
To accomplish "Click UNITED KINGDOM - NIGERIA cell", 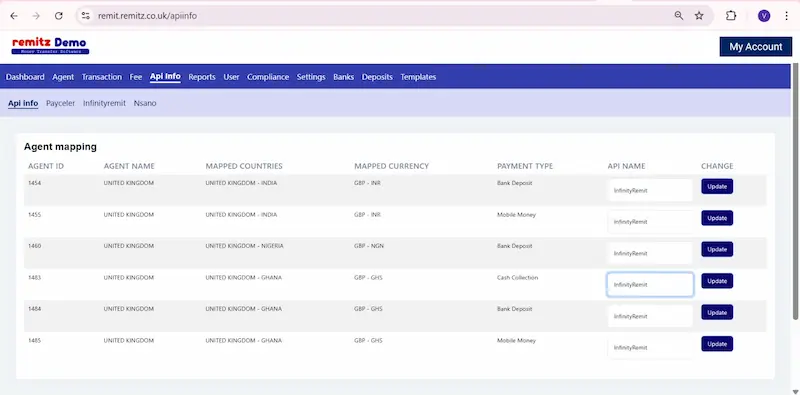I will pos(244,246).
